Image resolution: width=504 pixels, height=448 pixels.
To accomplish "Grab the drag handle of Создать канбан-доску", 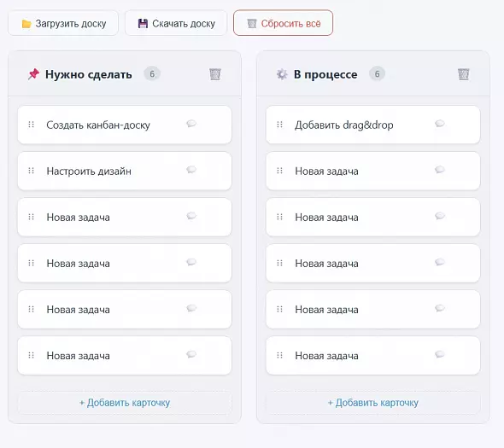I will click(x=31, y=125).
